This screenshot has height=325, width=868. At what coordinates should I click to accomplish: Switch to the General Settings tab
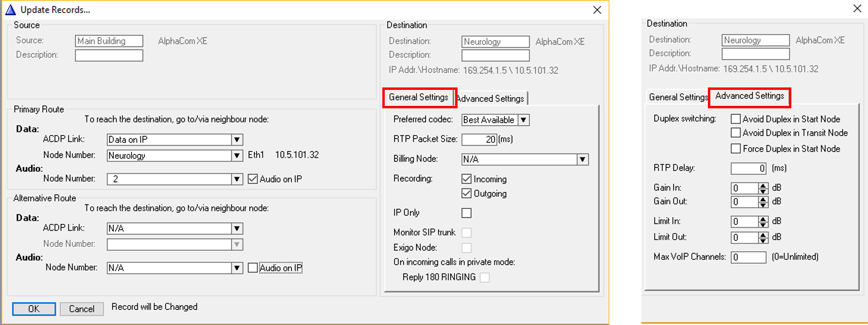418,98
